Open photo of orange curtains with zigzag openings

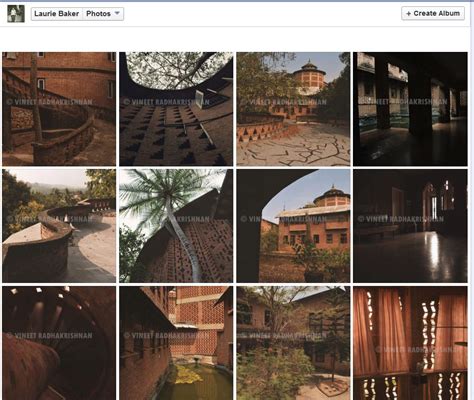tap(410, 343)
